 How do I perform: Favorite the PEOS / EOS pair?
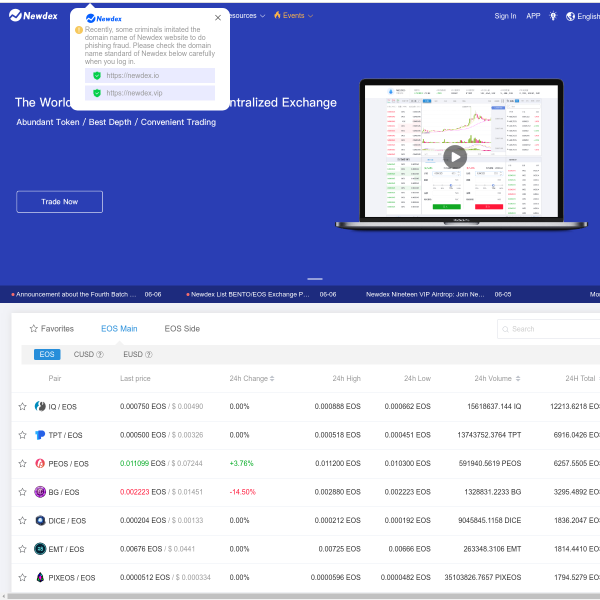tap(22, 464)
